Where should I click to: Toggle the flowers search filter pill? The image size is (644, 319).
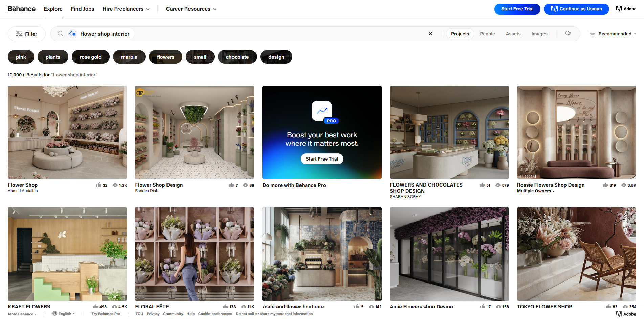click(x=165, y=57)
